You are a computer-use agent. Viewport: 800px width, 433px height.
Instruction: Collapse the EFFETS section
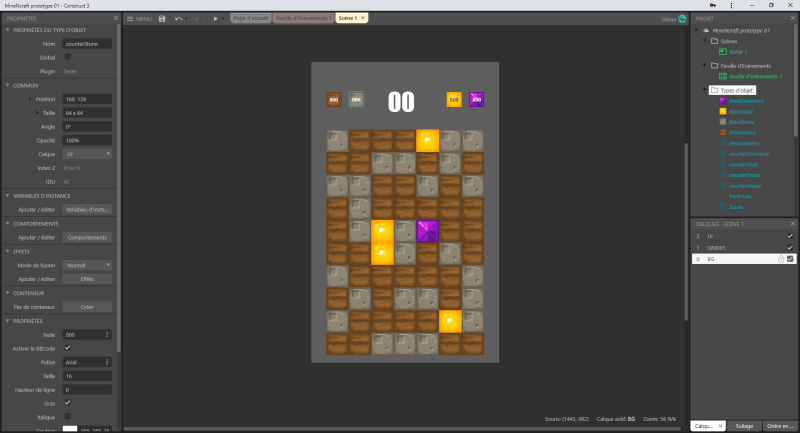coord(8,251)
